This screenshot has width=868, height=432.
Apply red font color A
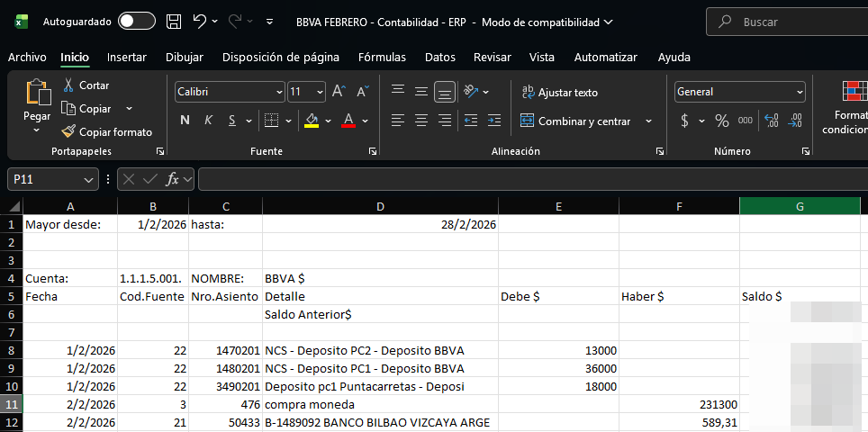pos(348,121)
